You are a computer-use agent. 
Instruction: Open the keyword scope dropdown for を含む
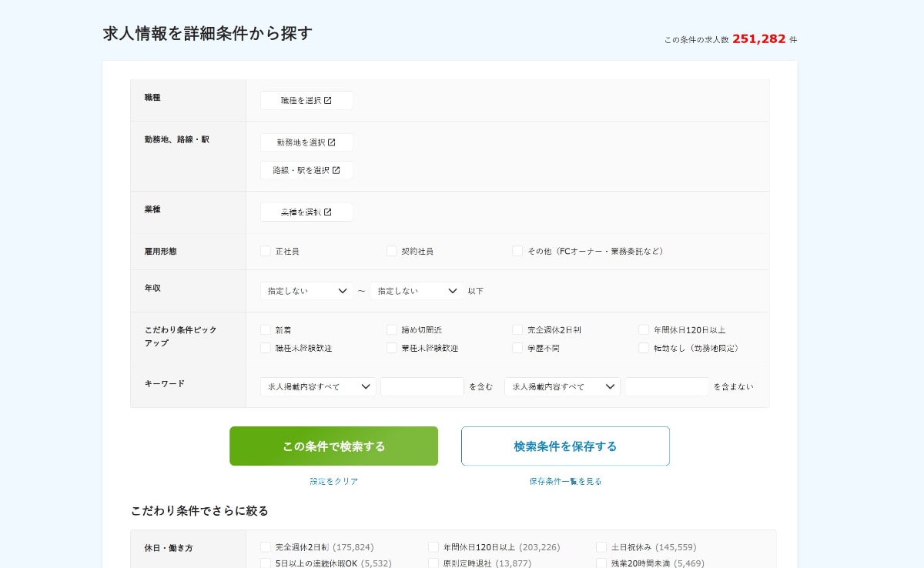click(318, 386)
